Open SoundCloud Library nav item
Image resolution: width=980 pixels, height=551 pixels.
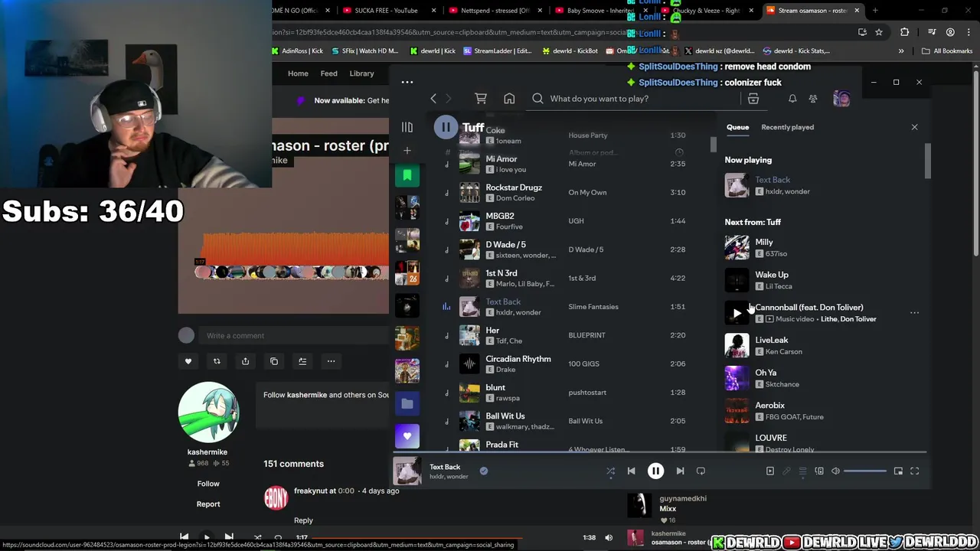[362, 73]
